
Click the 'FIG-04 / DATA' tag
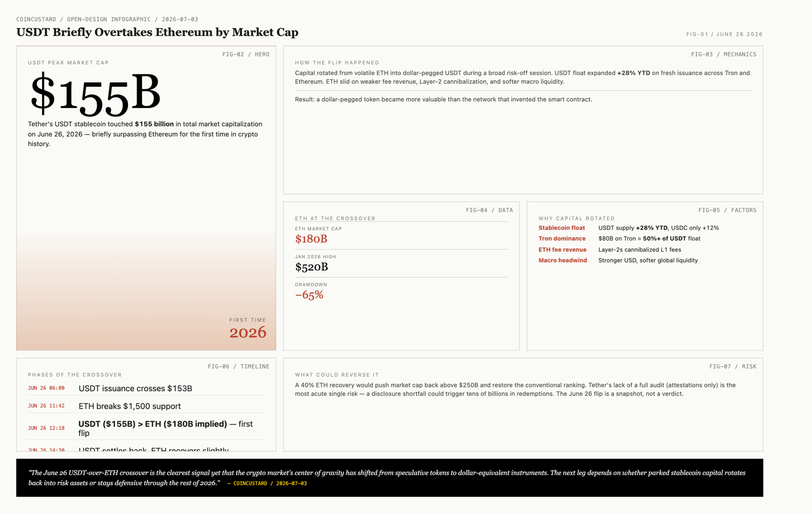tap(489, 210)
